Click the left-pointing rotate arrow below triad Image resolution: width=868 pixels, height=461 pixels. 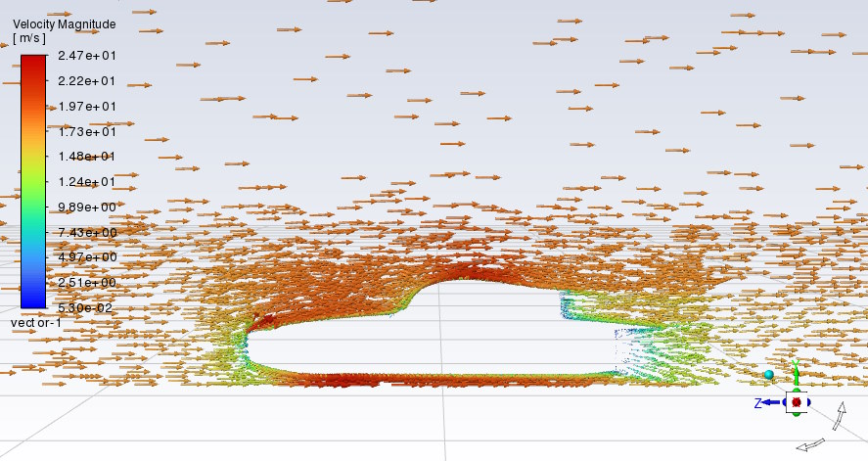click(809, 446)
